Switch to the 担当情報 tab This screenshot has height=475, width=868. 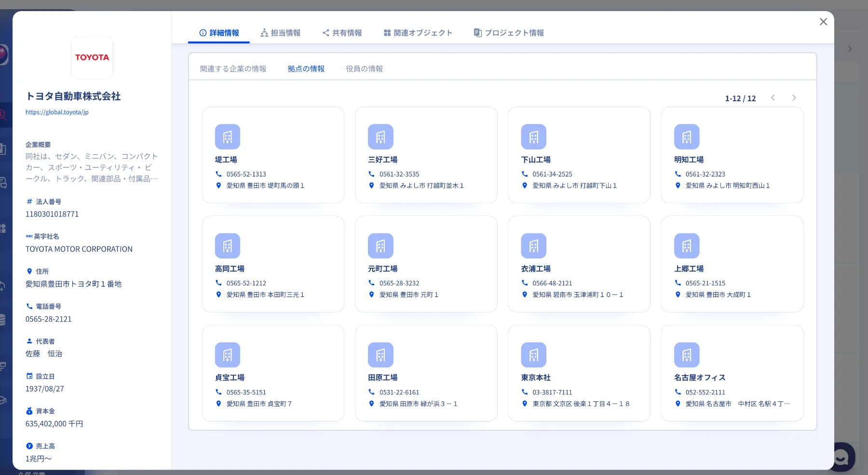[280, 33]
